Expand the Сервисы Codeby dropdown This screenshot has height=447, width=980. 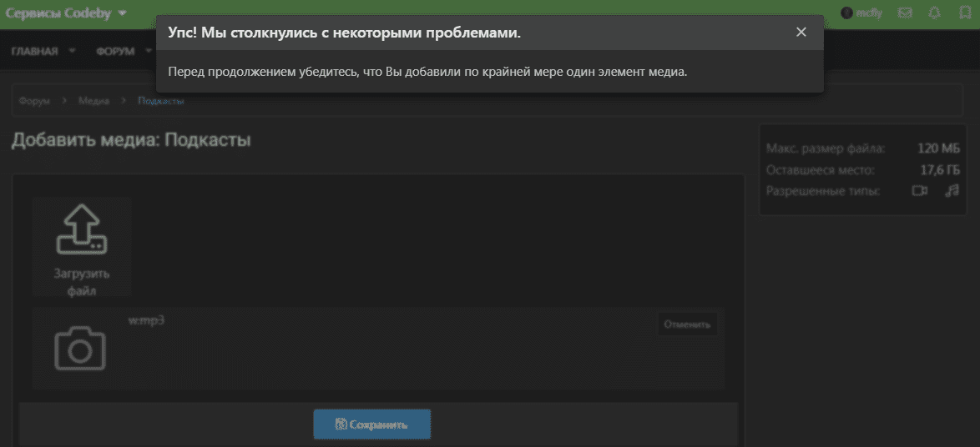click(123, 13)
